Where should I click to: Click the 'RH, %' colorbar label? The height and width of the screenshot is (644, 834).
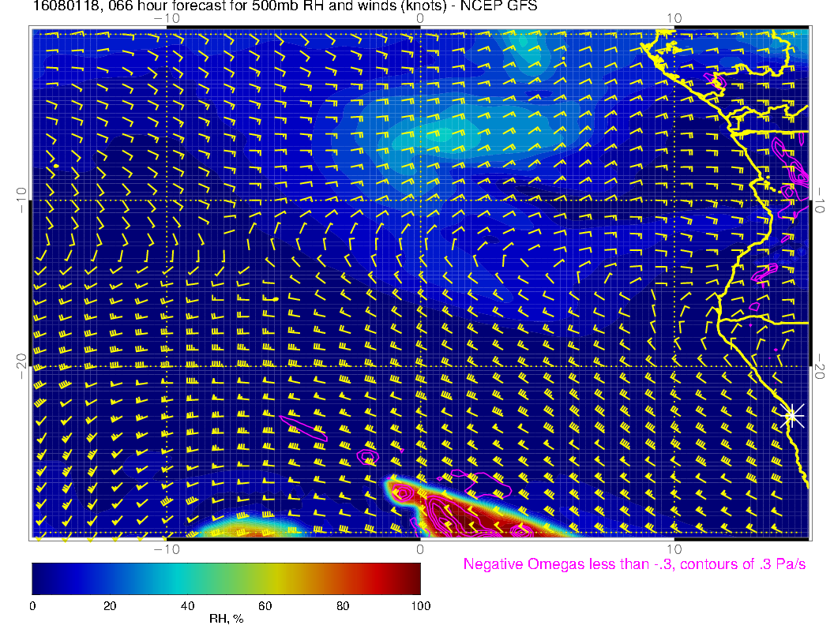tap(226, 620)
